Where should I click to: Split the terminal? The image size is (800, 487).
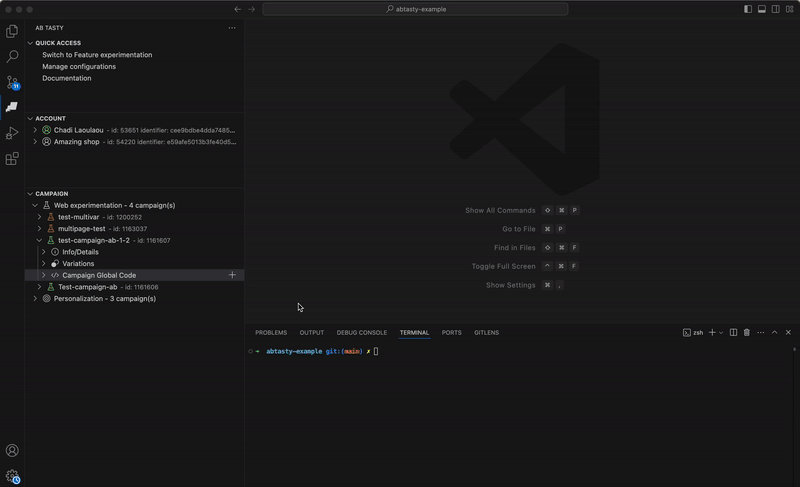(x=733, y=332)
